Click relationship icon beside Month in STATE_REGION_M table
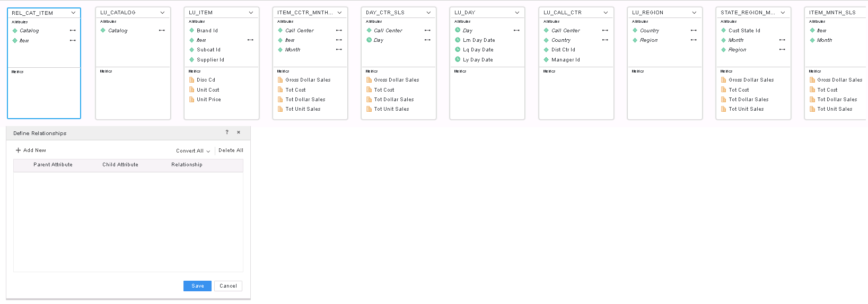Screen dimensions: 868x304 pyautogui.click(x=782, y=40)
